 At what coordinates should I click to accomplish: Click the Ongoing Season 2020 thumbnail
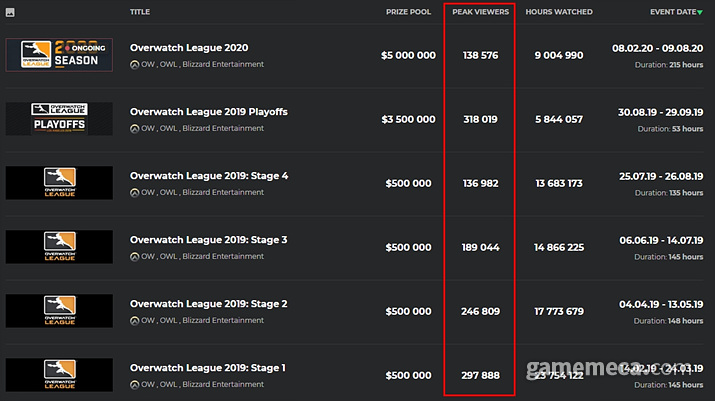point(59,55)
